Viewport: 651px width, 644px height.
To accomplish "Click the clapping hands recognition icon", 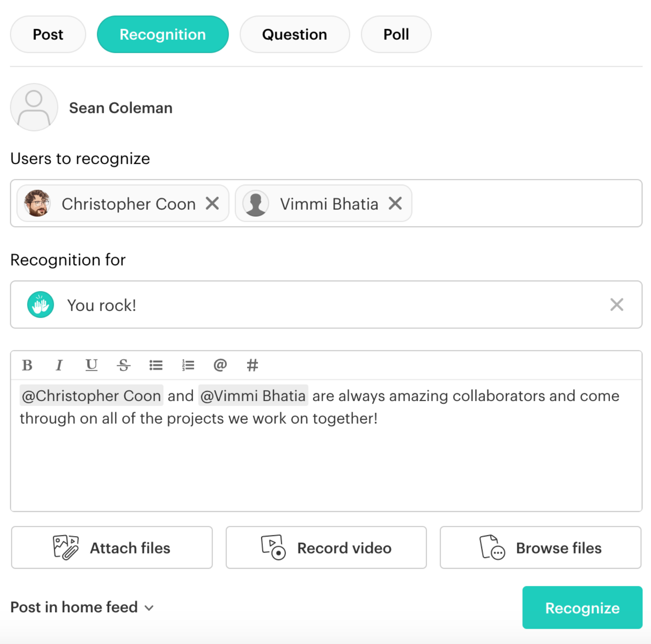I will pyautogui.click(x=40, y=305).
